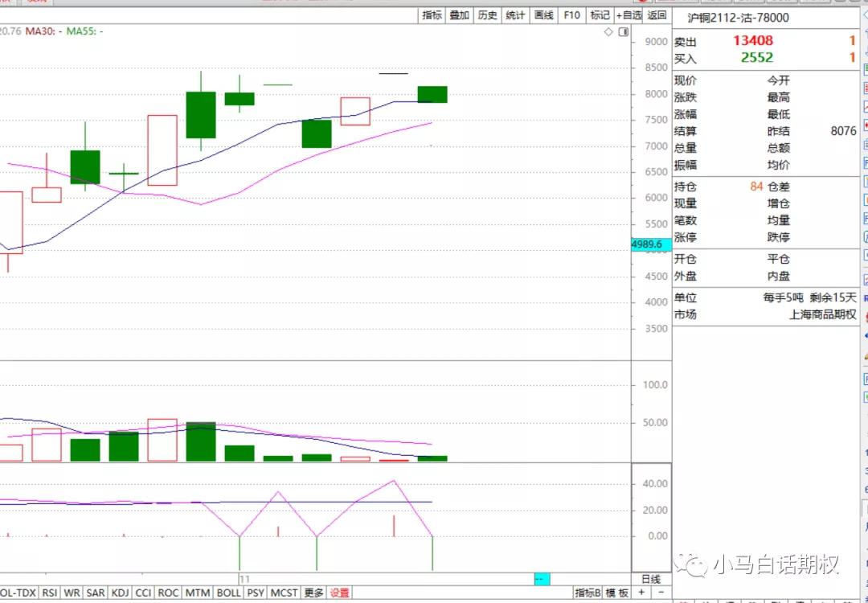
Task: Switch to the RSI indicator tab
Action: click(50, 593)
